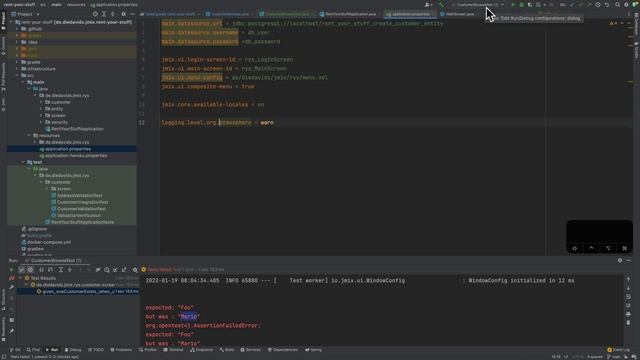
Task: Select opened file target icon in Project panel
Action: pyautogui.click(x=95, y=14)
